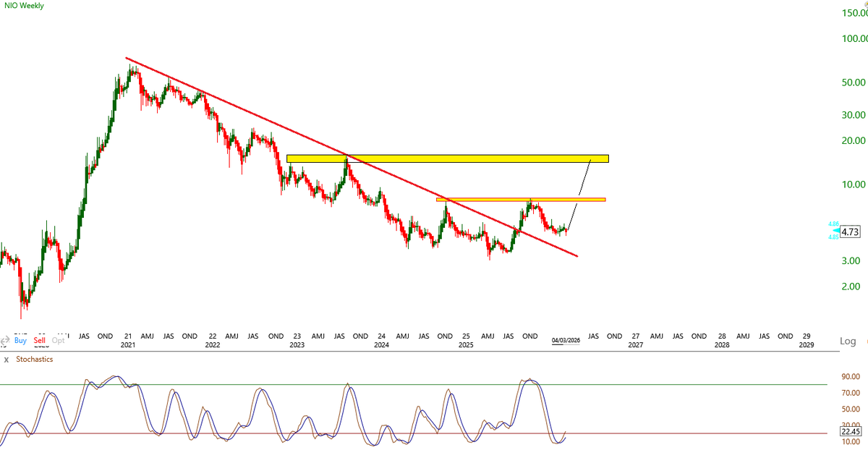Select the upper yellow resistance zone rectangle

pos(448,158)
